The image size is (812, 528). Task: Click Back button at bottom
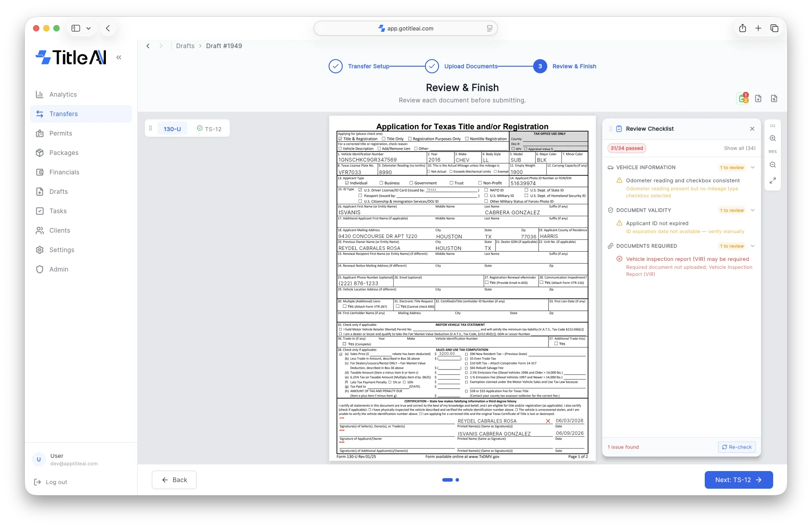click(174, 480)
